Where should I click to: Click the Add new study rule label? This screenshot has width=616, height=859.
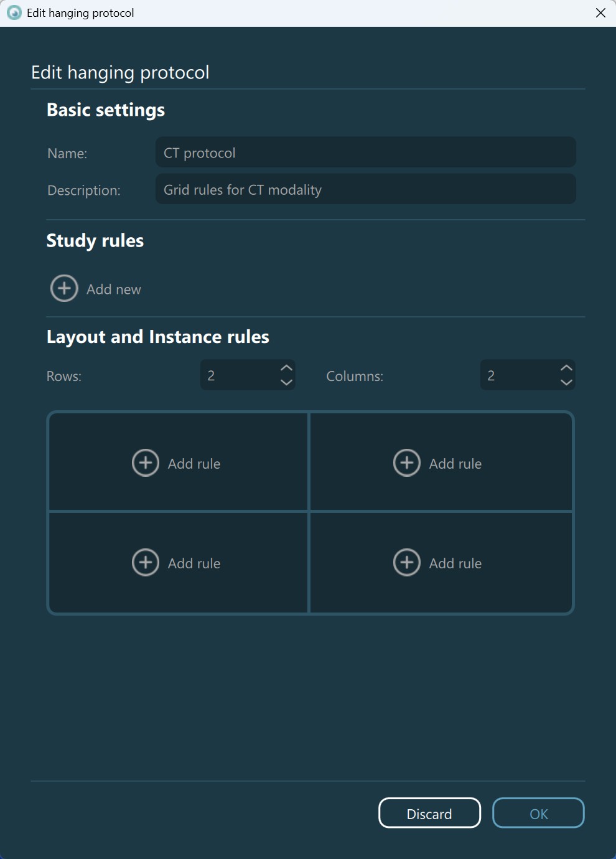pos(114,289)
